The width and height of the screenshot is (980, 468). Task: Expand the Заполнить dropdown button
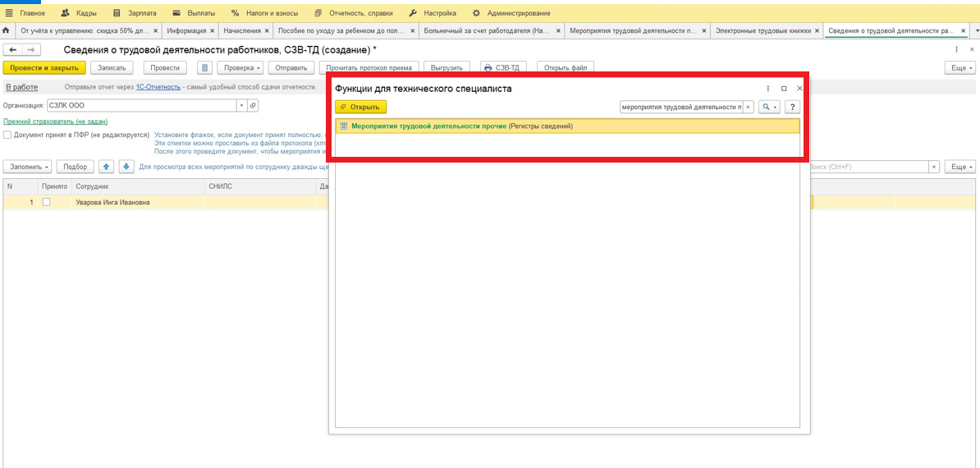pyautogui.click(x=30, y=167)
